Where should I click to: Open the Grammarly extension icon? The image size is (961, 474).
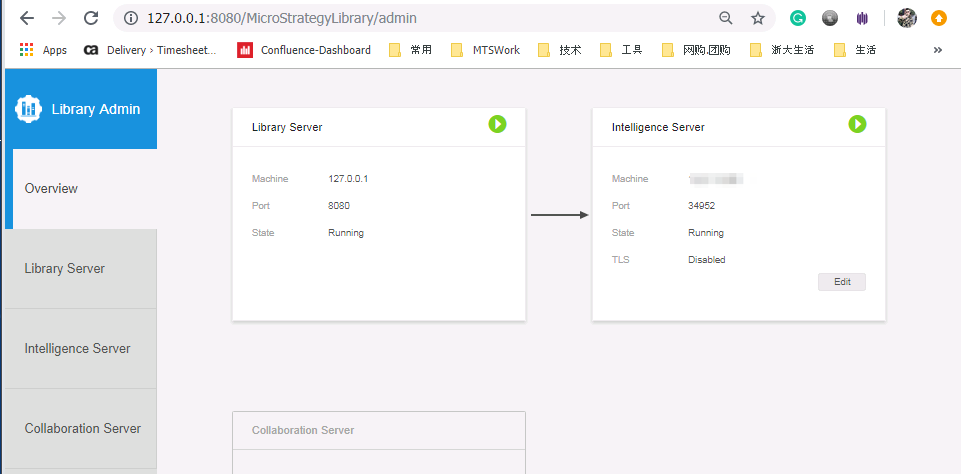click(x=797, y=18)
